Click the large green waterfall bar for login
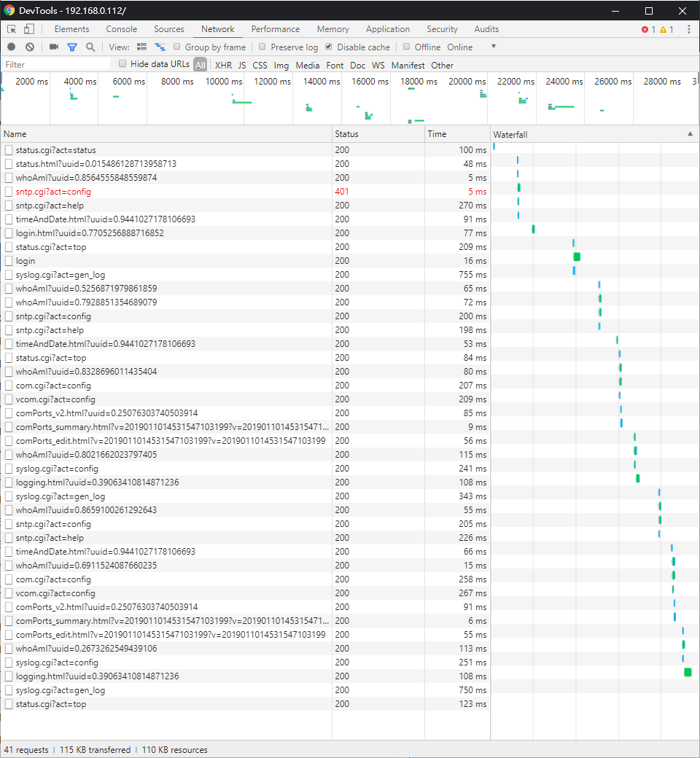700x758 pixels. tap(577, 257)
